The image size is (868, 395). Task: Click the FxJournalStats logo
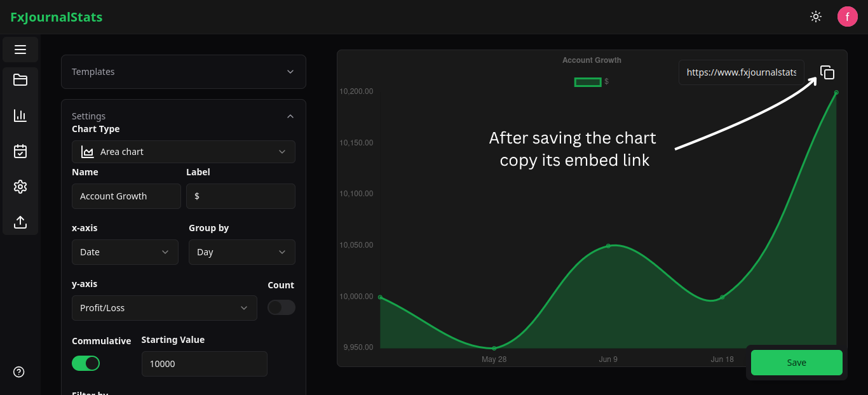[56, 17]
